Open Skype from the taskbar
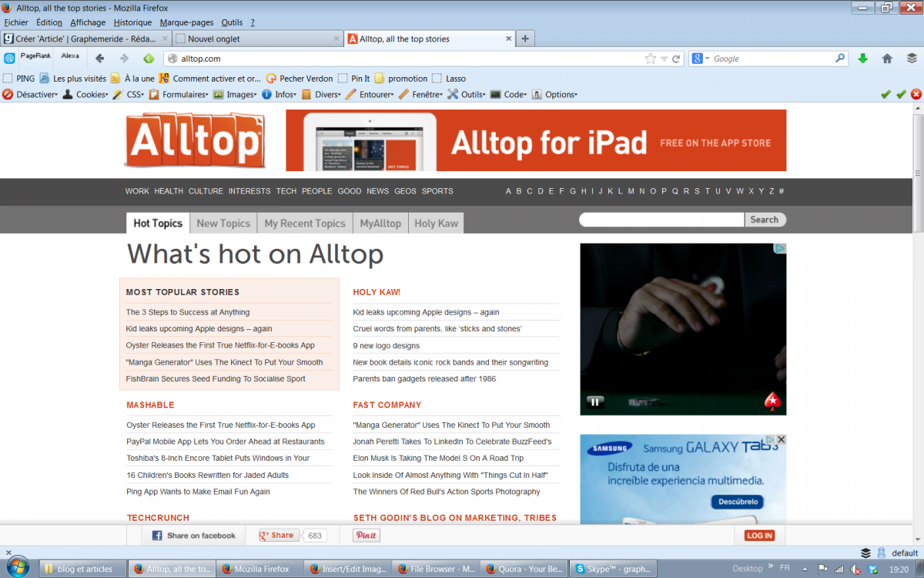Viewport: 924px width, 578px height. (614, 569)
